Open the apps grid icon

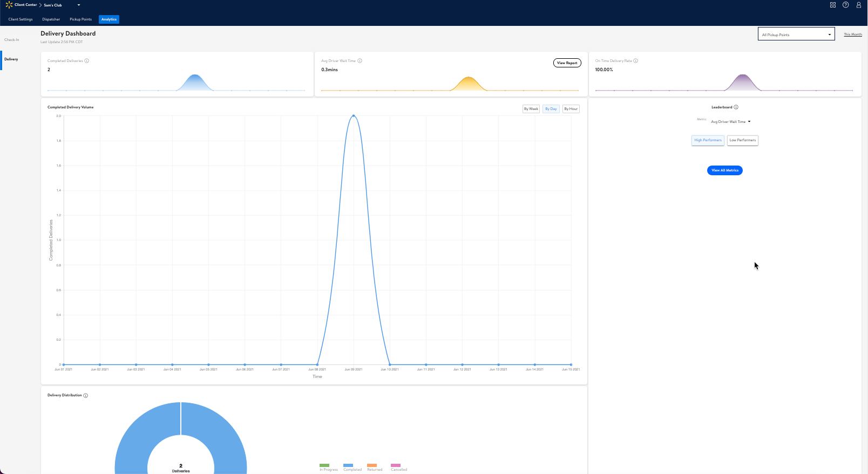833,5
